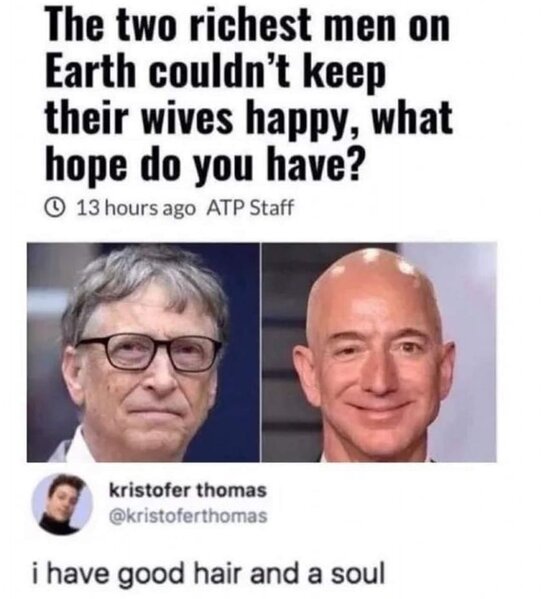The width and height of the screenshot is (544, 599).
Task: Open photo of the smiling bald man
Action: point(379,352)
